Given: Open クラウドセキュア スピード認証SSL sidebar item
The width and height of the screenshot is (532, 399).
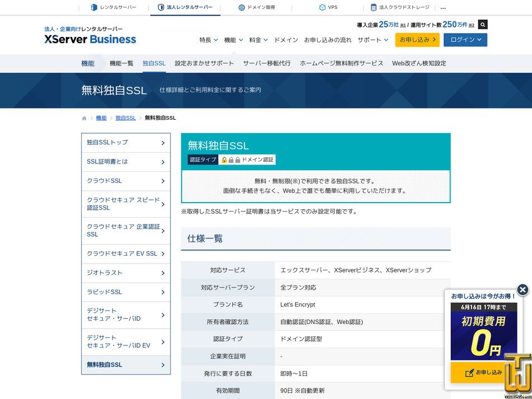Looking at the screenshot, I should tap(126, 204).
